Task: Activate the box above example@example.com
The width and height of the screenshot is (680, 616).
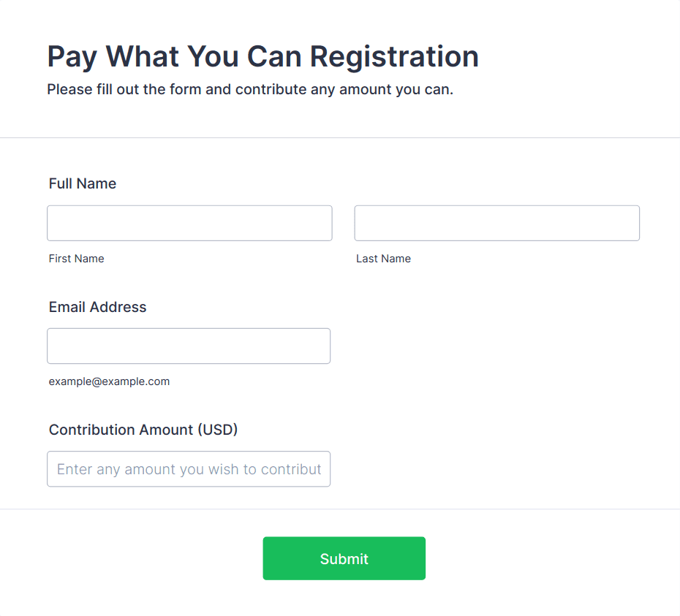Action: click(x=189, y=346)
